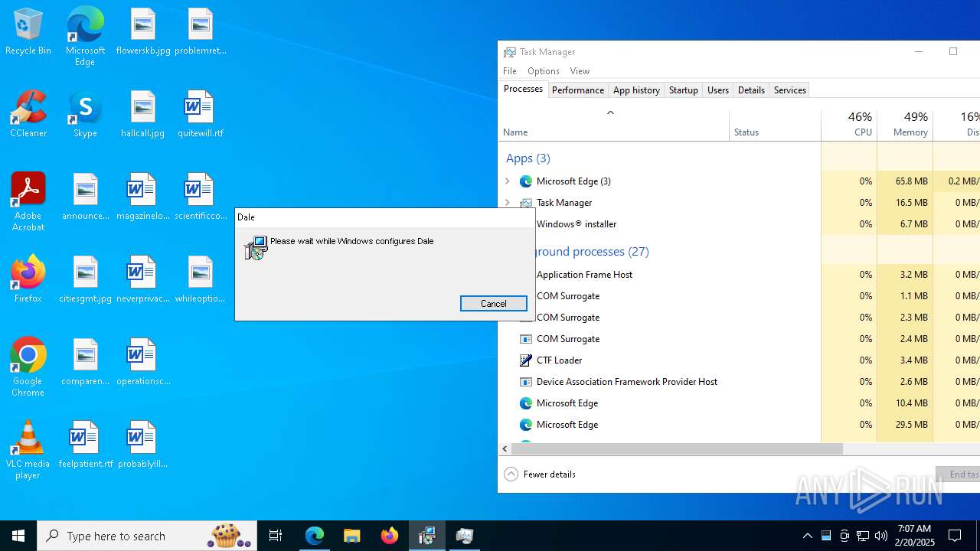
Task: Select the scientificco... document icon
Action: [x=201, y=197]
